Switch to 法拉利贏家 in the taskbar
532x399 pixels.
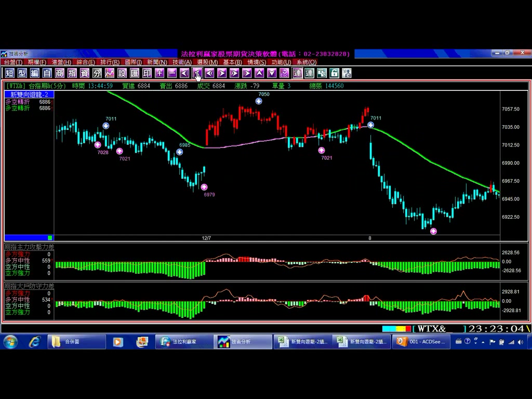[x=184, y=342]
